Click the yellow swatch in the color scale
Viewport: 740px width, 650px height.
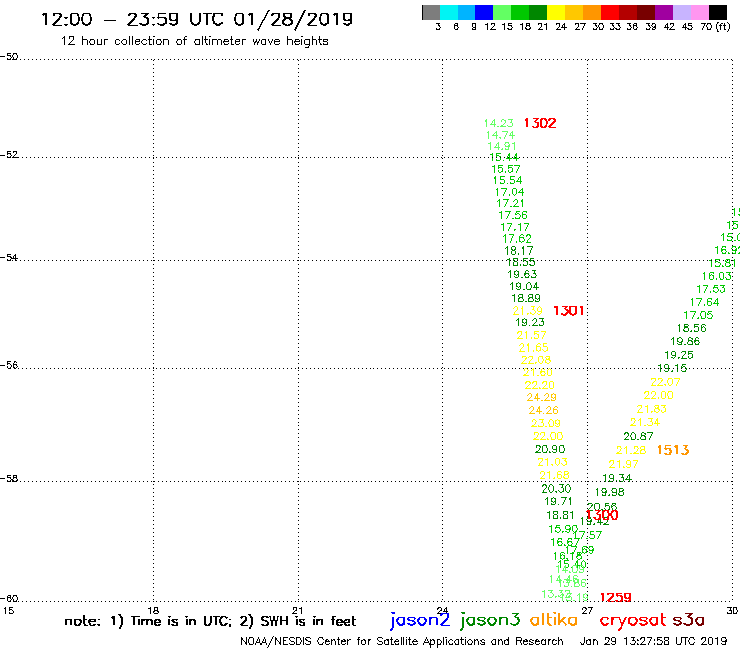pyautogui.click(x=556, y=12)
